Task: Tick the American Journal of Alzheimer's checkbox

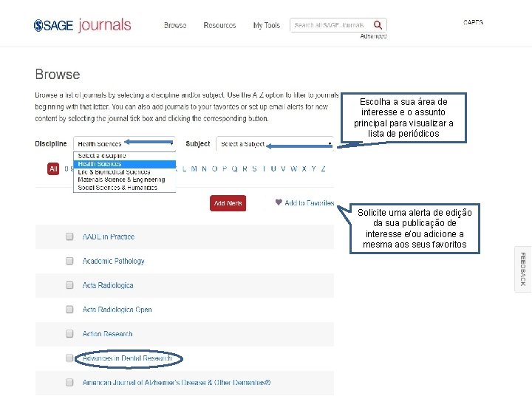Action: click(x=69, y=383)
